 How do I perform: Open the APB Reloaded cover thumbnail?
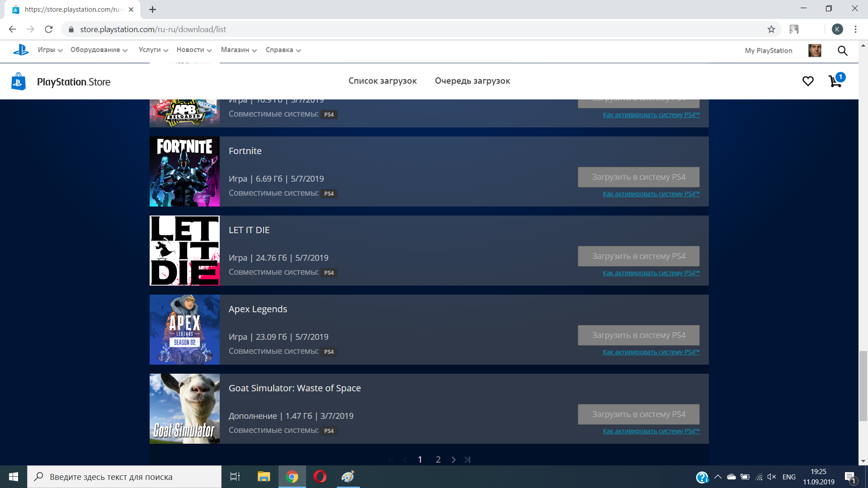click(184, 113)
